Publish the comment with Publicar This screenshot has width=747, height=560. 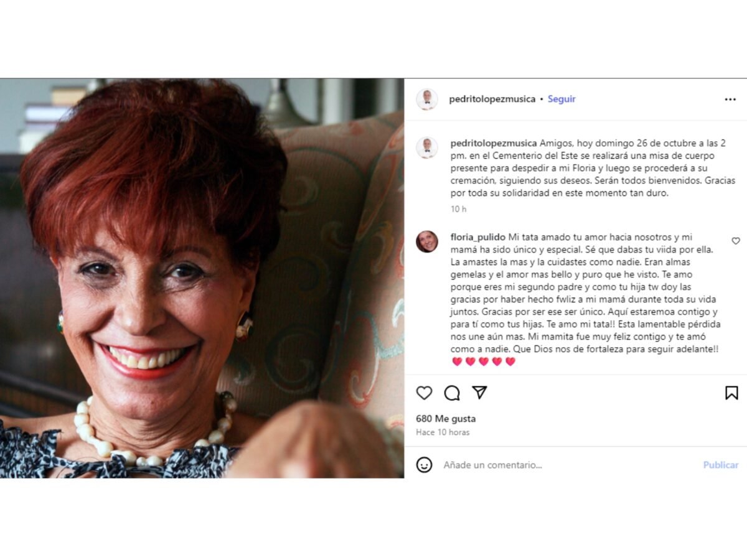coord(721,465)
